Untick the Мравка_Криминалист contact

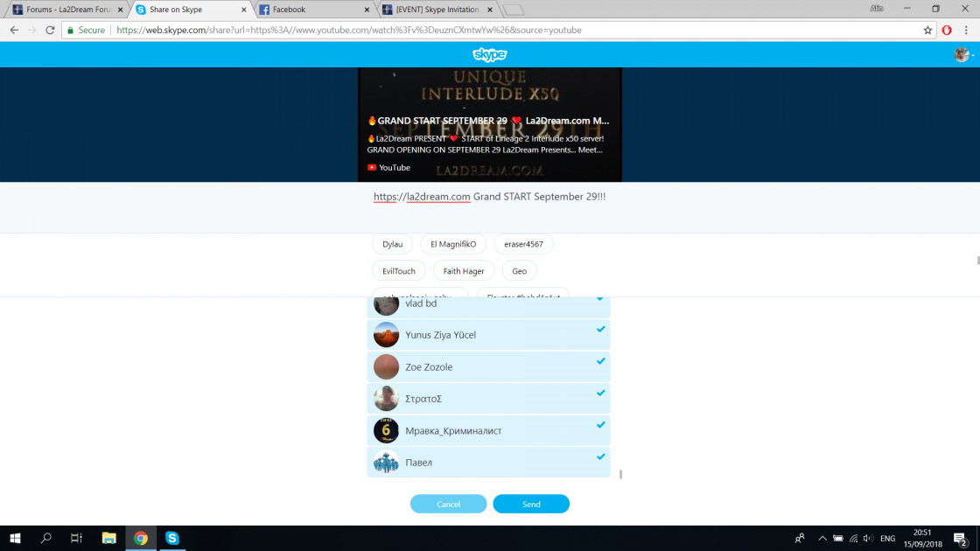[x=600, y=425]
